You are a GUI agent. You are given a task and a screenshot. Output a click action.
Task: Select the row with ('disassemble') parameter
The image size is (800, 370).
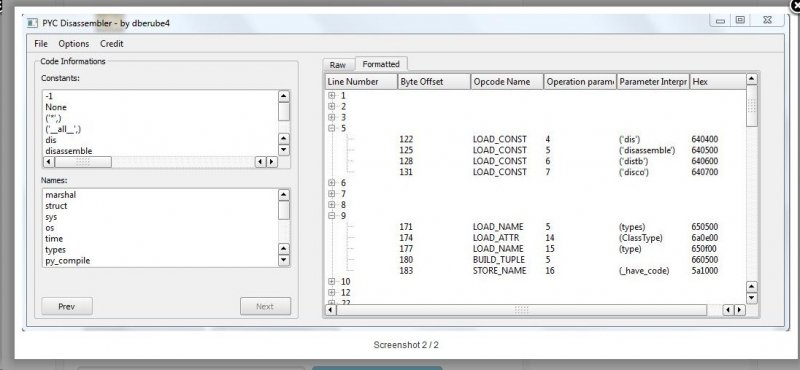(x=536, y=150)
